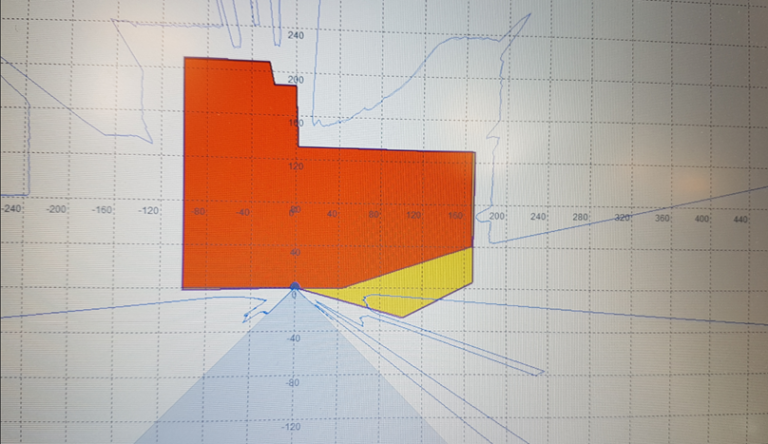Click the bottom-right corner of yellow field
The width and height of the screenshot is (768, 444).
point(472,282)
